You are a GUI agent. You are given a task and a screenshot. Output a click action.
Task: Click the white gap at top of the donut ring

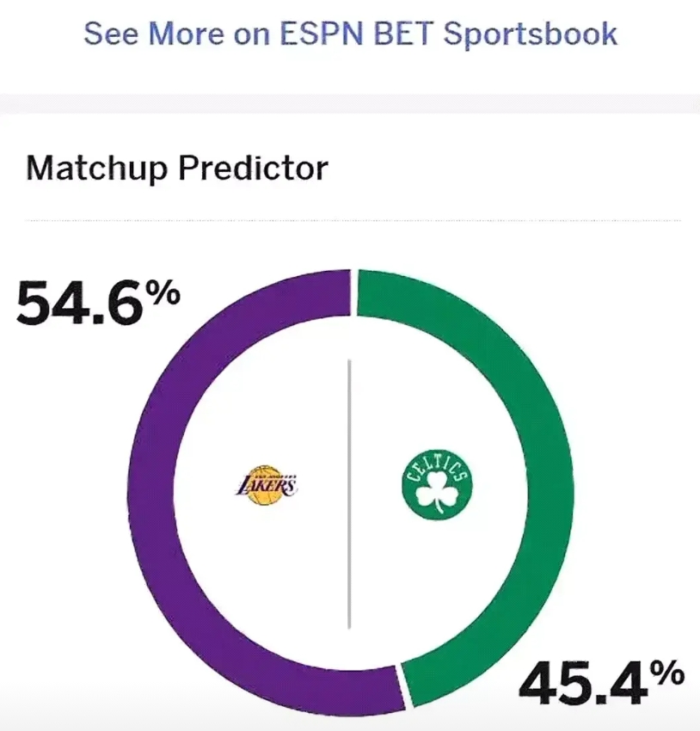tap(353, 292)
